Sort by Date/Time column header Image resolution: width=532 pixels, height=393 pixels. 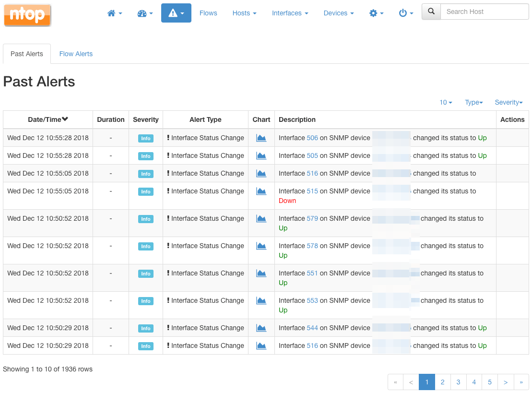pos(48,119)
